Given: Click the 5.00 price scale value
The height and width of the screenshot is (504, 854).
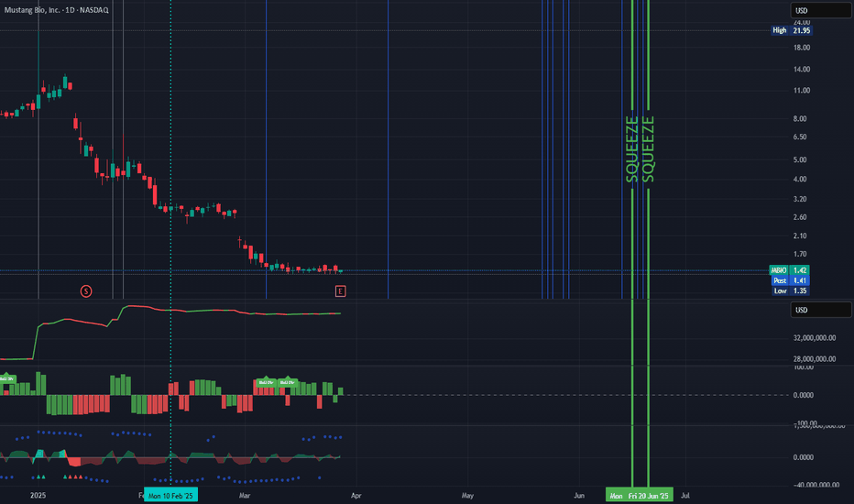Looking at the screenshot, I should pos(800,159).
